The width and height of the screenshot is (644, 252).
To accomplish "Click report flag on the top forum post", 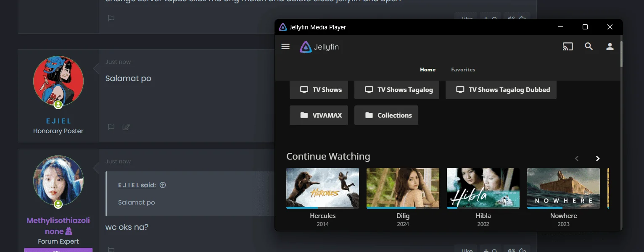I will (x=111, y=18).
